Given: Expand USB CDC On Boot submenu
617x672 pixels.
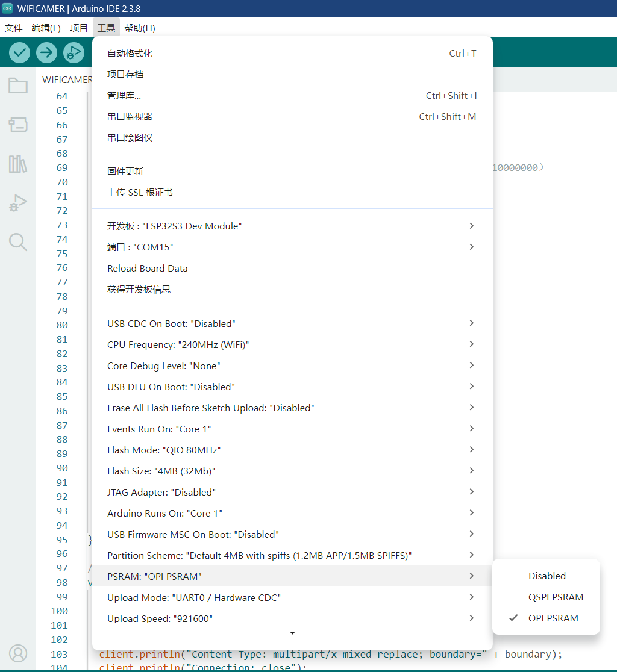Looking at the screenshot, I should click(x=292, y=323).
